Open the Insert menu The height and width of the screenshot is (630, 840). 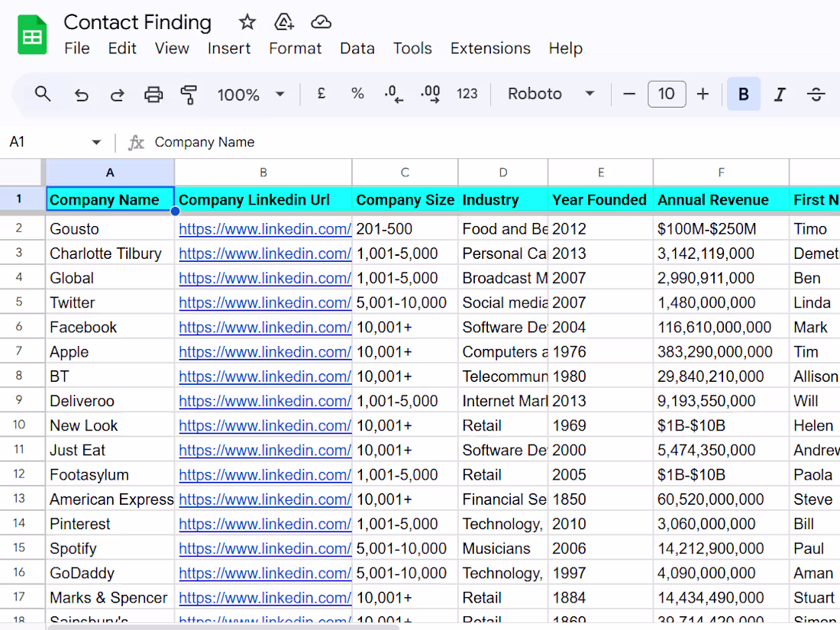(229, 48)
